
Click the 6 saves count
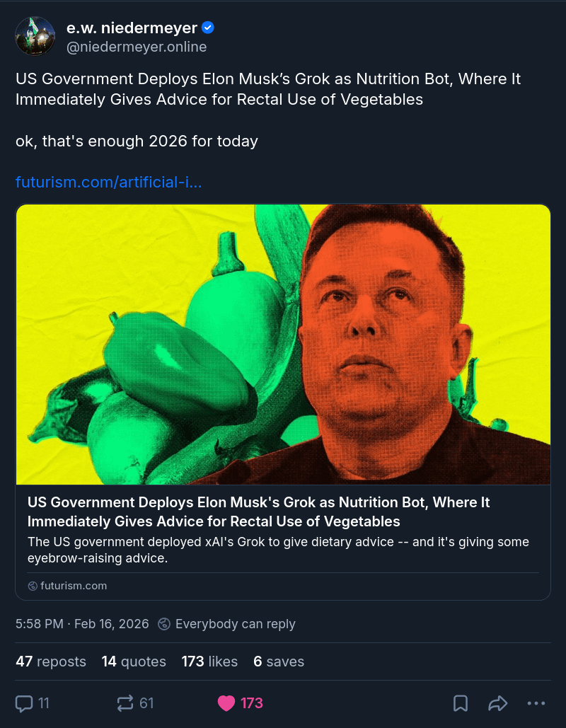pyautogui.click(x=279, y=661)
